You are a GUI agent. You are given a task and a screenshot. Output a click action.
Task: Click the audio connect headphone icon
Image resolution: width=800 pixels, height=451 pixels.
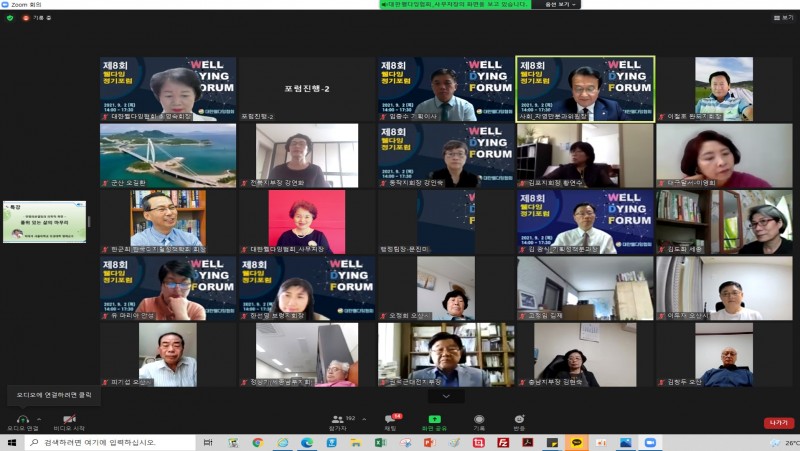[x=21, y=419]
